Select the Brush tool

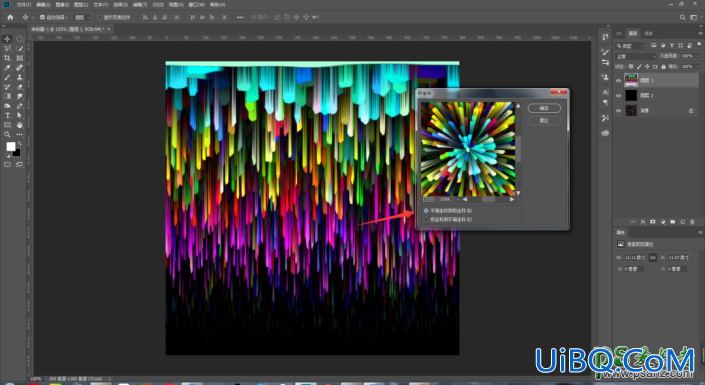pos(7,77)
